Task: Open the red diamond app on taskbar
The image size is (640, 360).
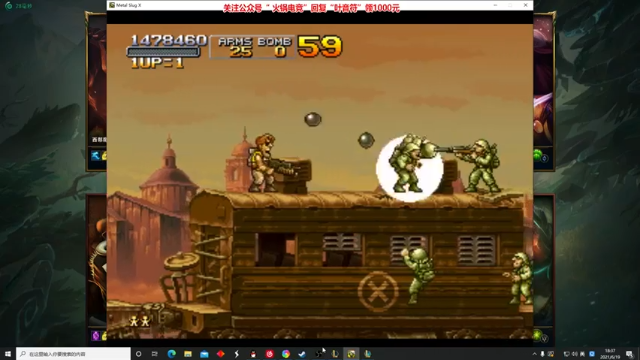Action: click(220, 354)
